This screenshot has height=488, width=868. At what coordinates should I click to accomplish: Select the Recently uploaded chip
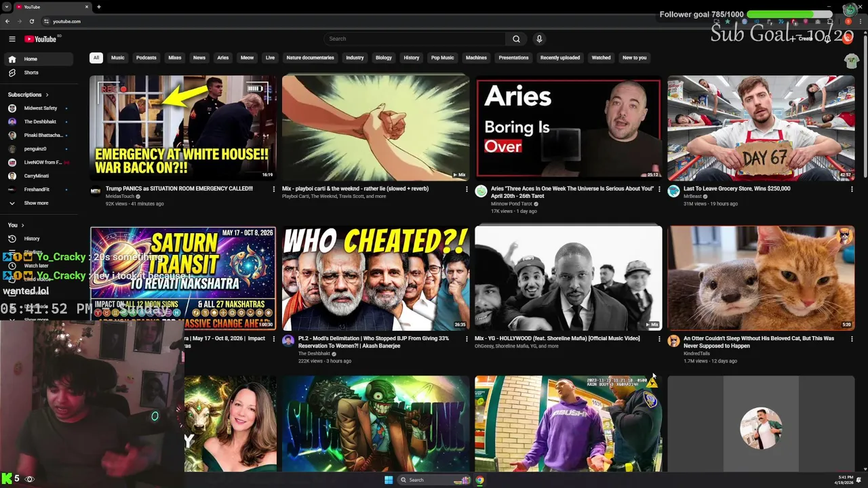[560, 58]
